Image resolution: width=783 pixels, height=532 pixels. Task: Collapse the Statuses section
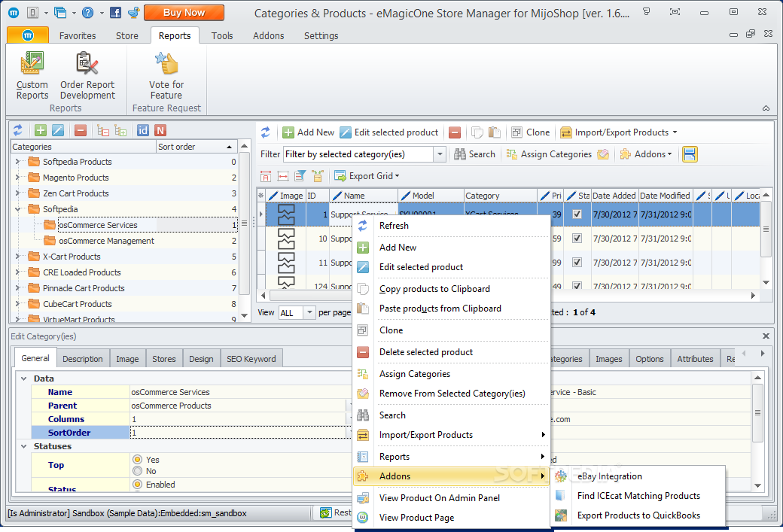24,446
